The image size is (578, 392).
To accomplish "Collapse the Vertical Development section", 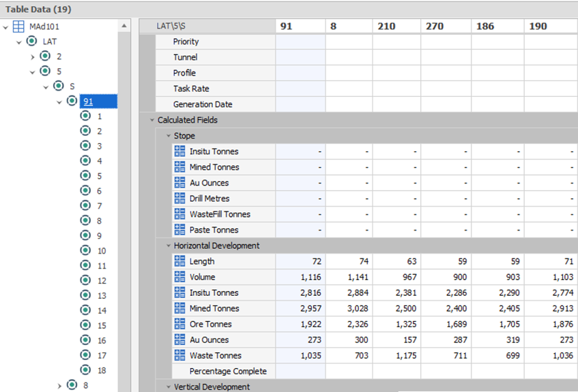I will pyautogui.click(x=168, y=387).
